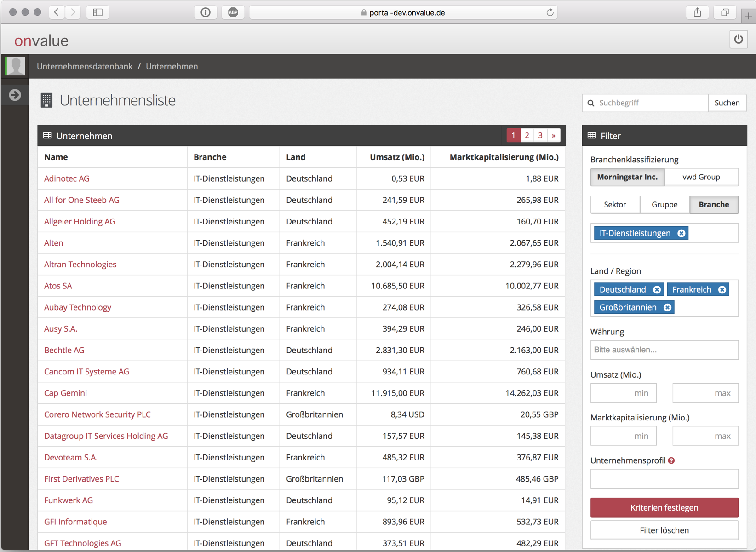The width and height of the screenshot is (756, 552).
Task: Click the Suchen button
Action: pyautogui.click(x=727, y=103)
